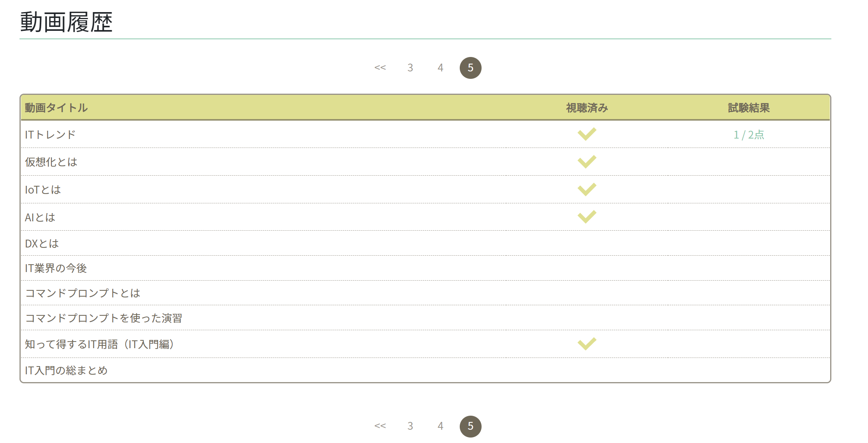Screen dimensions: 868x443
Task: Click the checkmark icon for AIとは
Action: (x=587, y=217)
